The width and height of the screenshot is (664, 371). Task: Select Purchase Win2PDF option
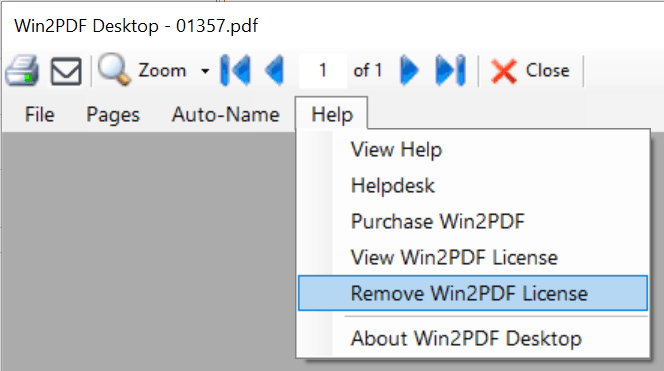point(473,221)
